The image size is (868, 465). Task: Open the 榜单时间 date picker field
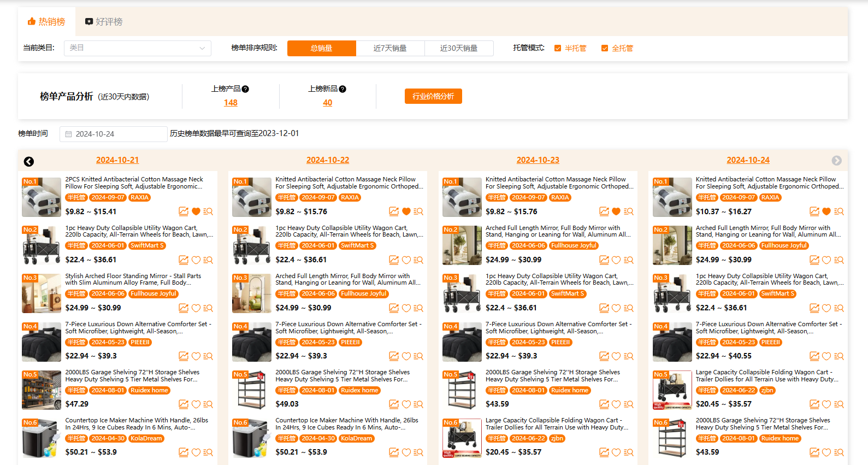pos(114,134)
